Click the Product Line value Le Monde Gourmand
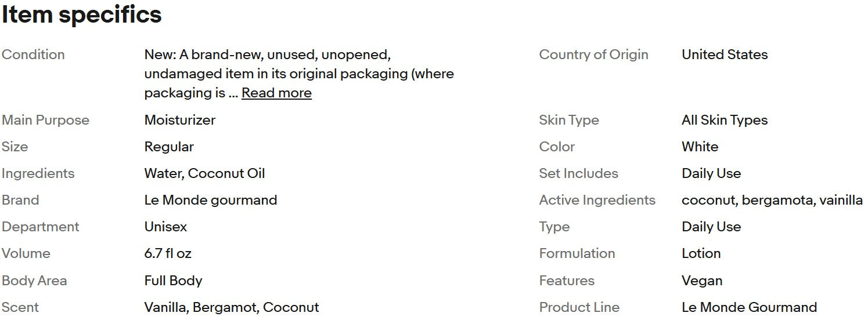Image resolution: width=868 pixels, height=320 pixels. pyautogui.click(x=749, y=307)
